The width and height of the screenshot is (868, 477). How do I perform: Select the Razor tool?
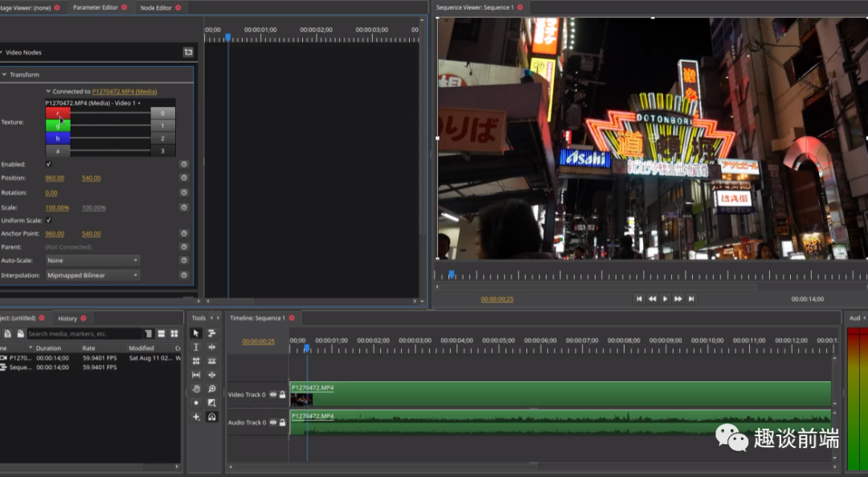coord(211,360)
